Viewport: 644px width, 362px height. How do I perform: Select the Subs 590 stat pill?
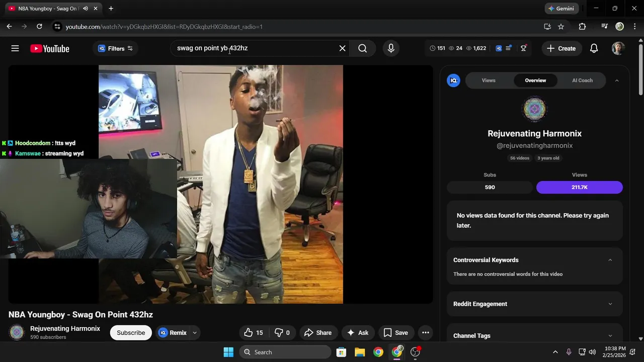(x=490, y=187)
